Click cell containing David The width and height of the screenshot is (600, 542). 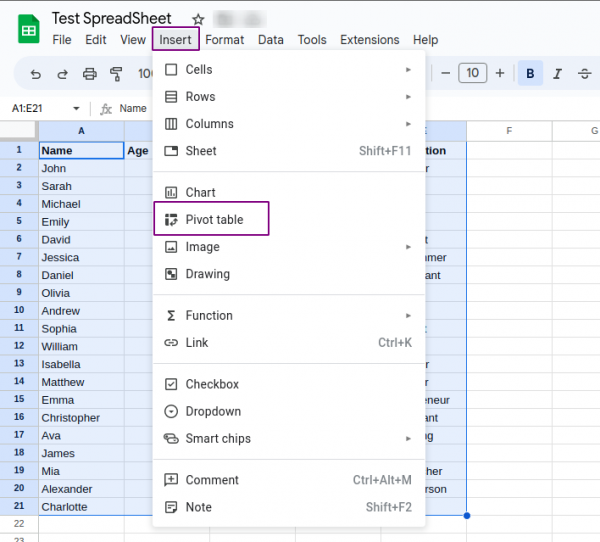pyautogui.click(x=82, y=239)
